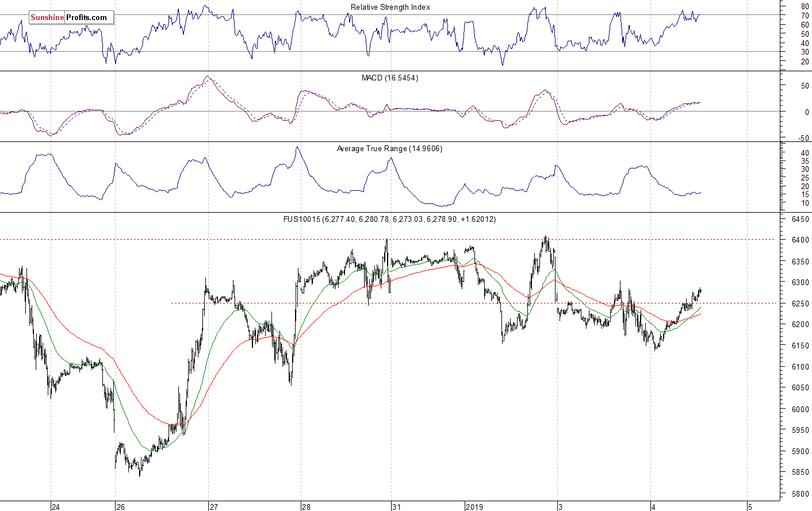Click the 24 date label
The width and height of the screenshot is (812, 511).
click(55, 506)
